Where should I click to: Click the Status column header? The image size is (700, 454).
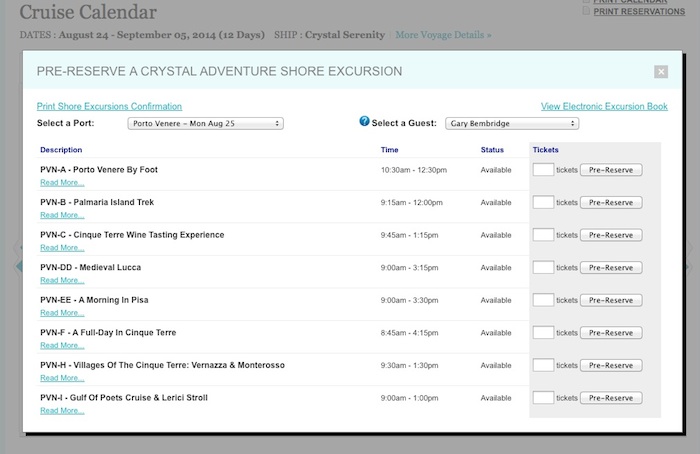(x=492, y=150)
